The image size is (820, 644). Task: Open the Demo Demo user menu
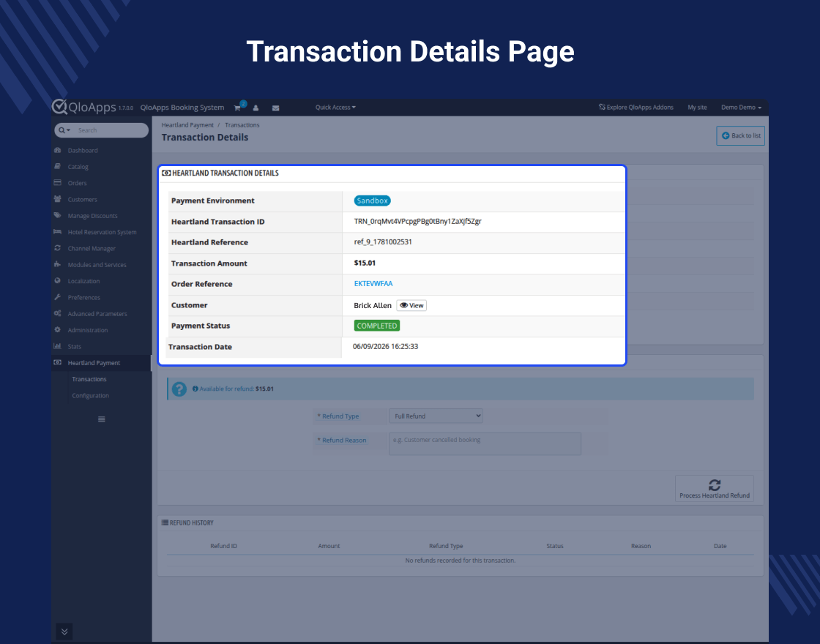(741, 107)
